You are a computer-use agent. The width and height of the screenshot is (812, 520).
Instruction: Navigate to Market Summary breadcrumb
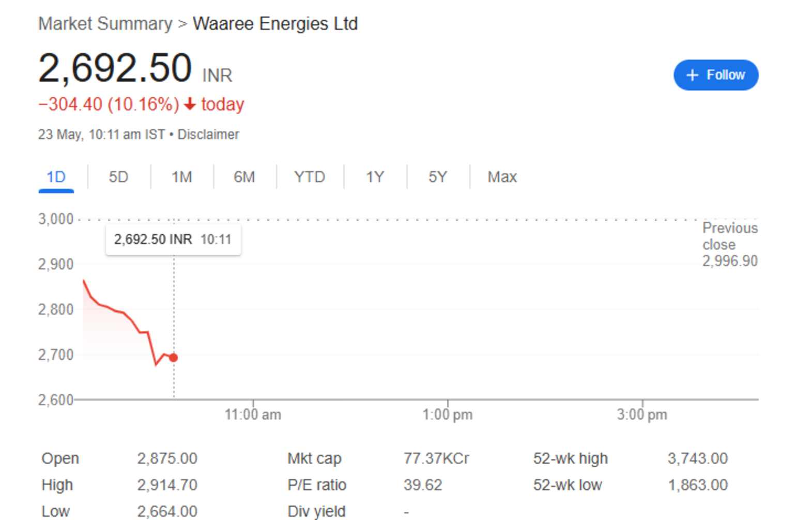(x=105, y=23)
